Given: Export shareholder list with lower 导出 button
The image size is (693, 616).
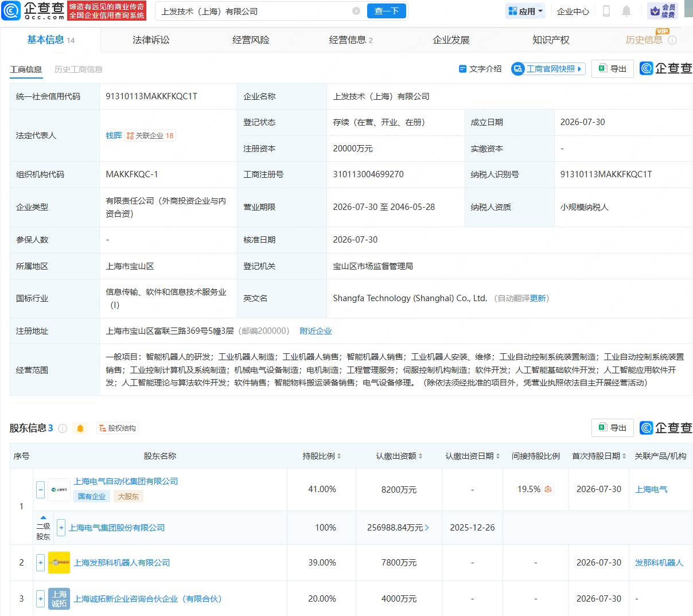Looking at the screenshot, I should (x=613, y=428).
